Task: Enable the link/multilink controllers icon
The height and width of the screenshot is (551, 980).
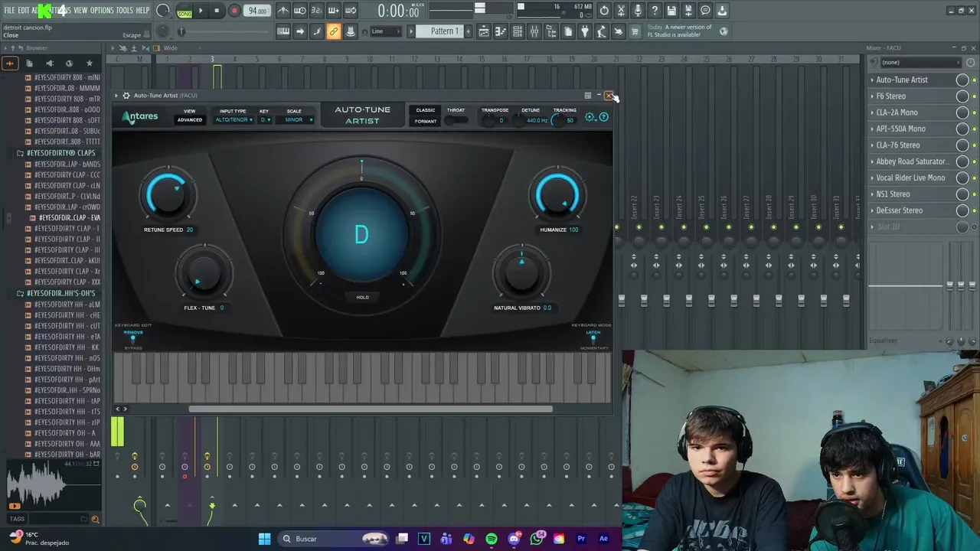Action: tap(334, 31)
